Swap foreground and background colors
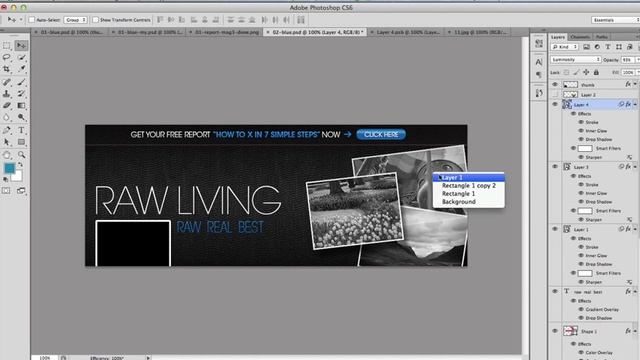Viewport: 640px width, 360px height. (x=20, y=165)
